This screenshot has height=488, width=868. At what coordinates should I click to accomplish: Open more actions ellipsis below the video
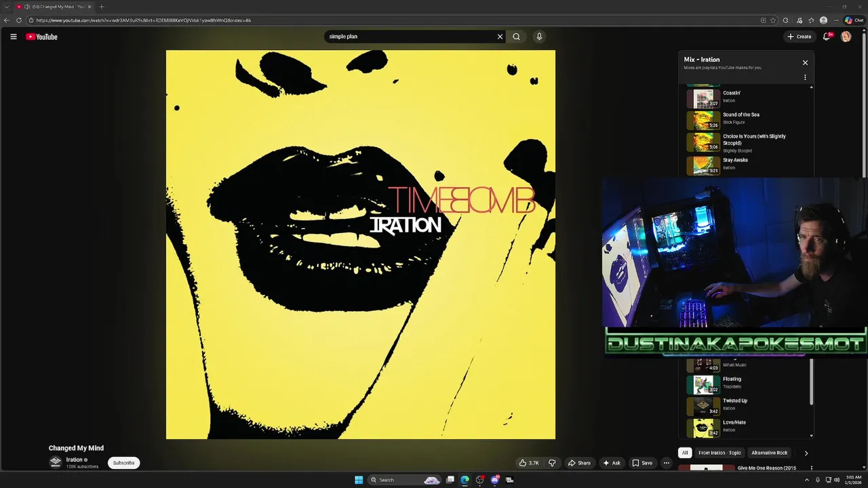coord(666,463)
